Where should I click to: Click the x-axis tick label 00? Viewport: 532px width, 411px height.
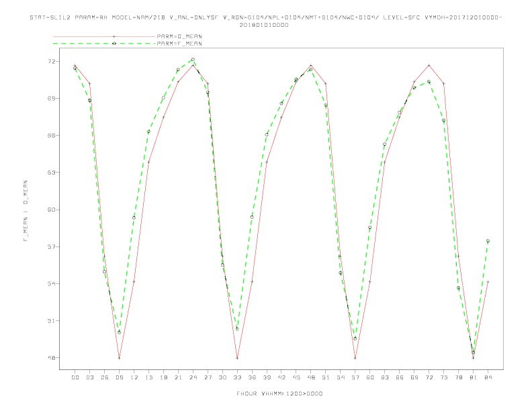pyautogui.click(x=75, y=377)
